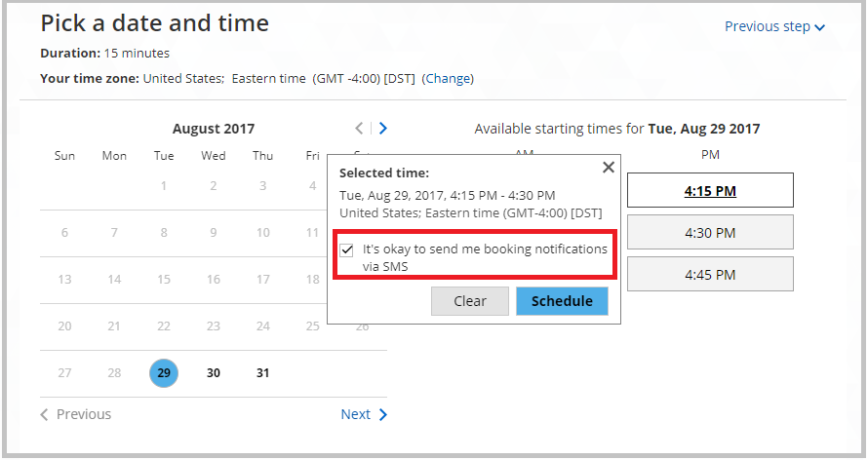Click the Previous arrow below calendar
The height and width of the screenshot is (460, 868).
click(45, 414)
